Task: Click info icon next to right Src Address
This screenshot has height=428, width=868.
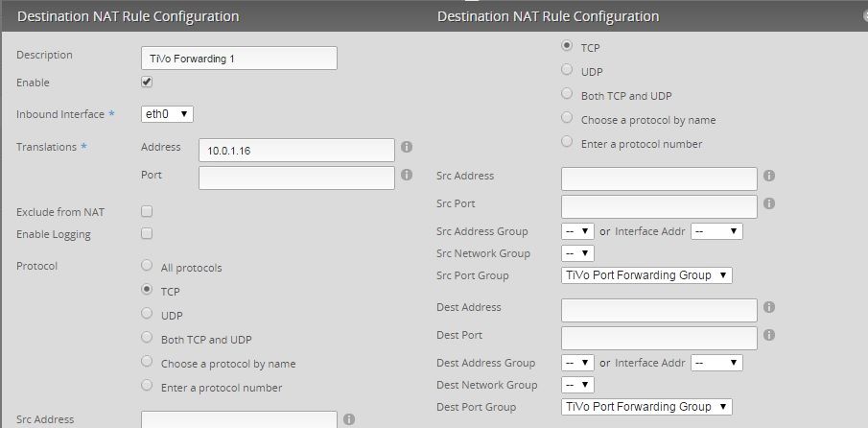Action: 769,176
